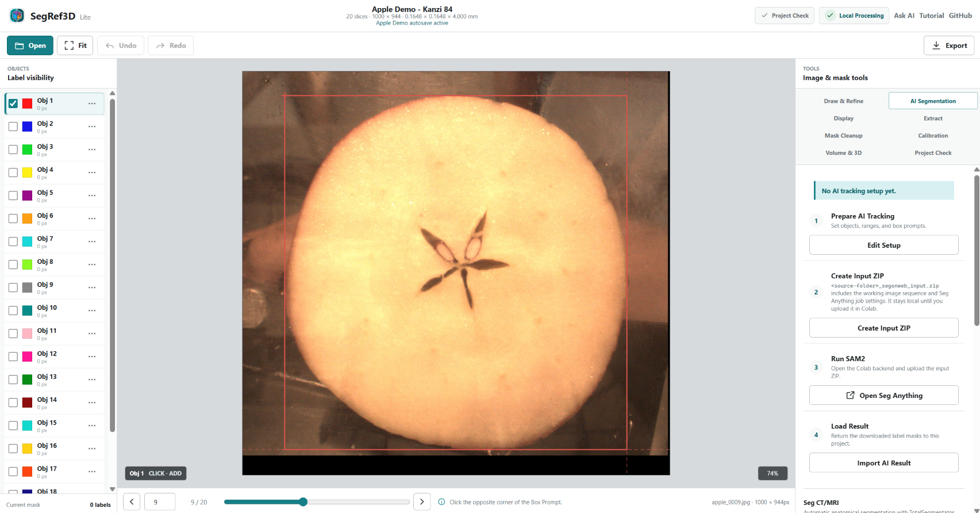Switch to the Display tab

(843, 118)
